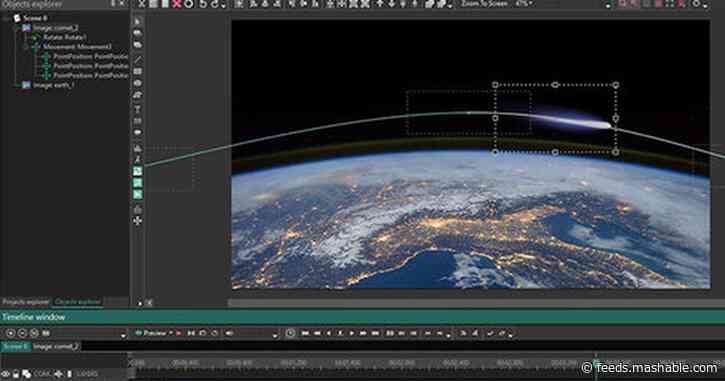Select the Line drawing tool
Screen dimensions: 725x381
click(138, 59)
